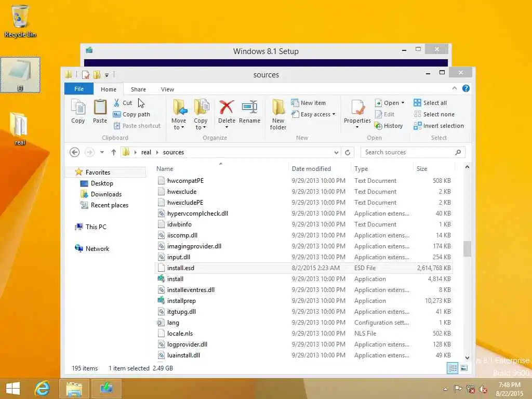Refresh the sources folder view
Viewport: 532px width, 399px height.
[x=348, y=152]
